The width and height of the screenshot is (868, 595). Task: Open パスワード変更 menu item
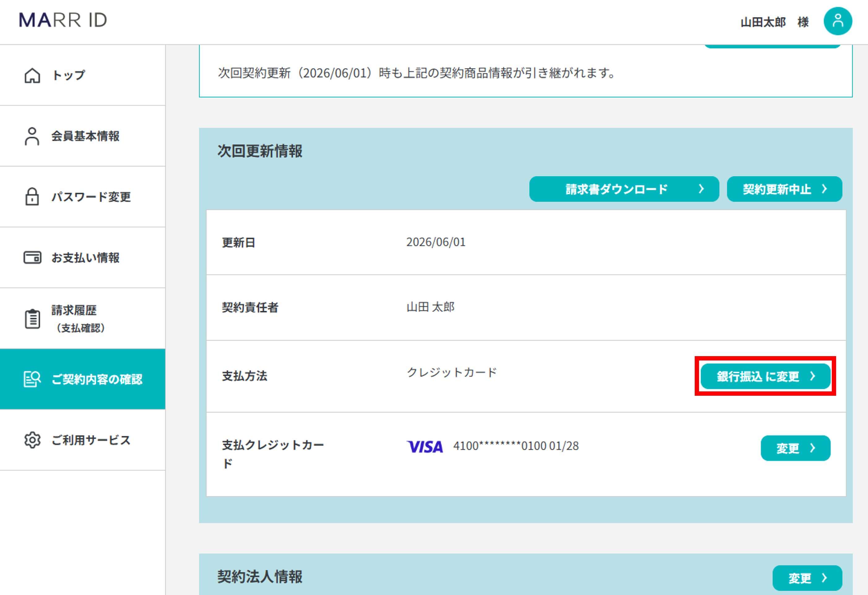(x=83, y=197)
